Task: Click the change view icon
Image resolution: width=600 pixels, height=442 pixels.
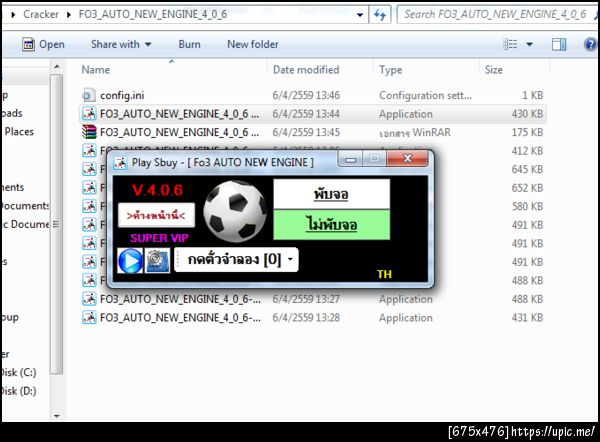Action: 510,44
